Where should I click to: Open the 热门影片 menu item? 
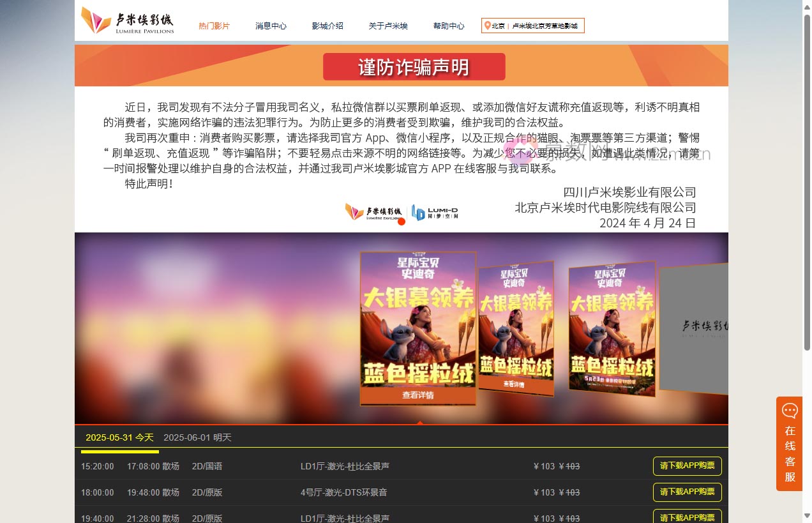coord(214,26)
